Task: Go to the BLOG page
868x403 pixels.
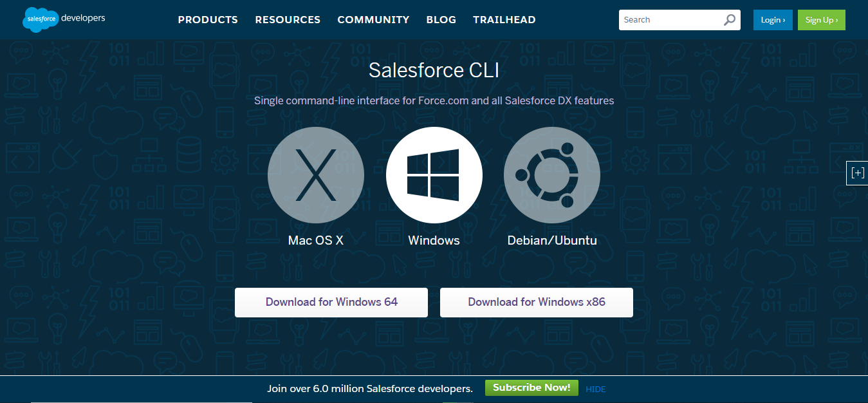Action: (441, 20)
